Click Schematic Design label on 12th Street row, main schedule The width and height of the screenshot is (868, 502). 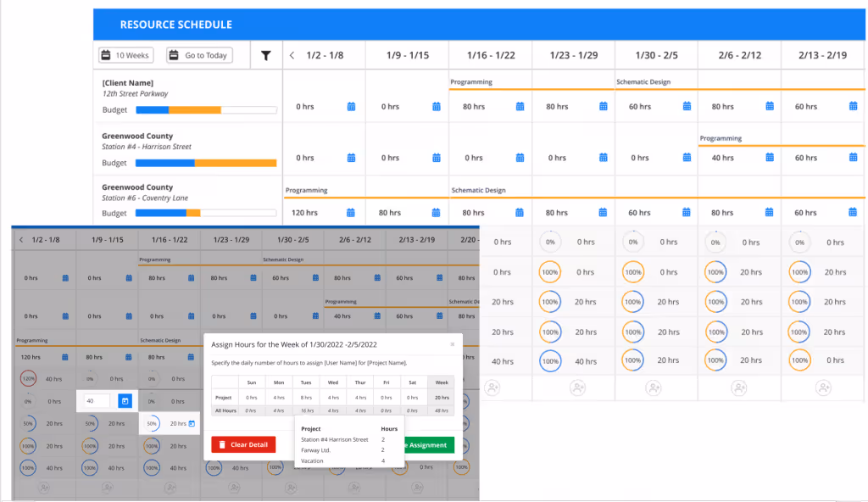click(x=643, y=81)
